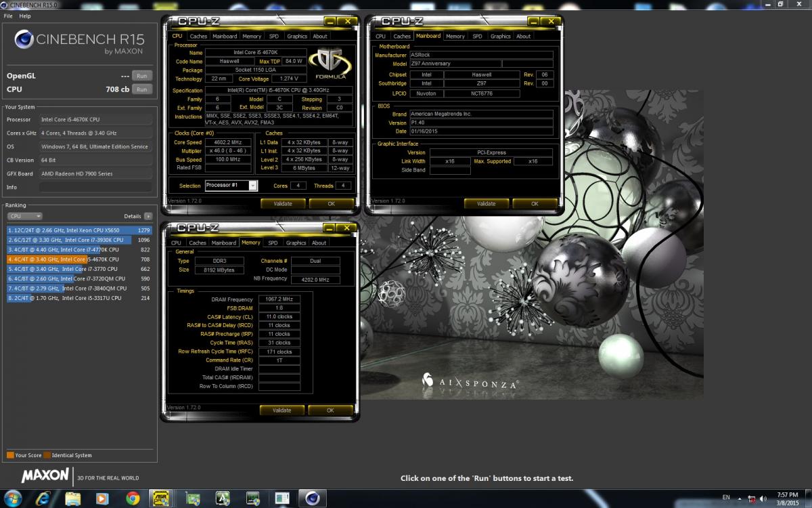Close the CPU-Z Memory window

point(346,228)
